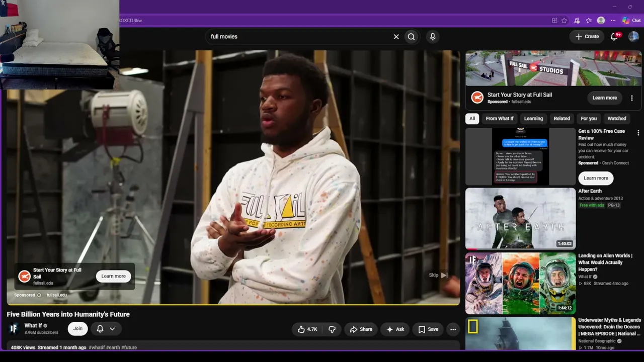Screen dimensions: 644x362
Task: Start voice search with the microphone
Action: (x=433, y=37)
